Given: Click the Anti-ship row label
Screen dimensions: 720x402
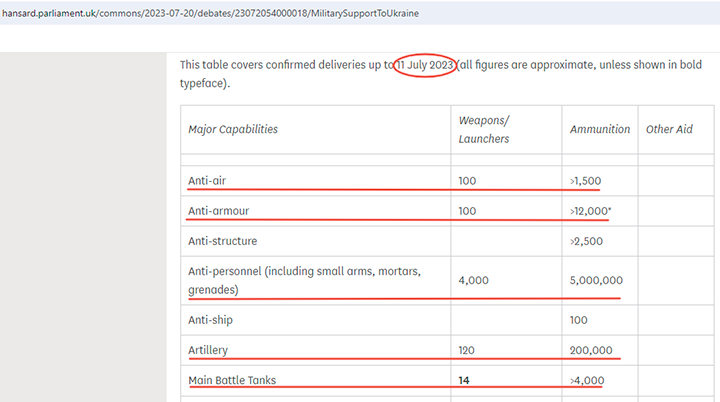Looking at the screenshot, I should (x=210, y=320).
